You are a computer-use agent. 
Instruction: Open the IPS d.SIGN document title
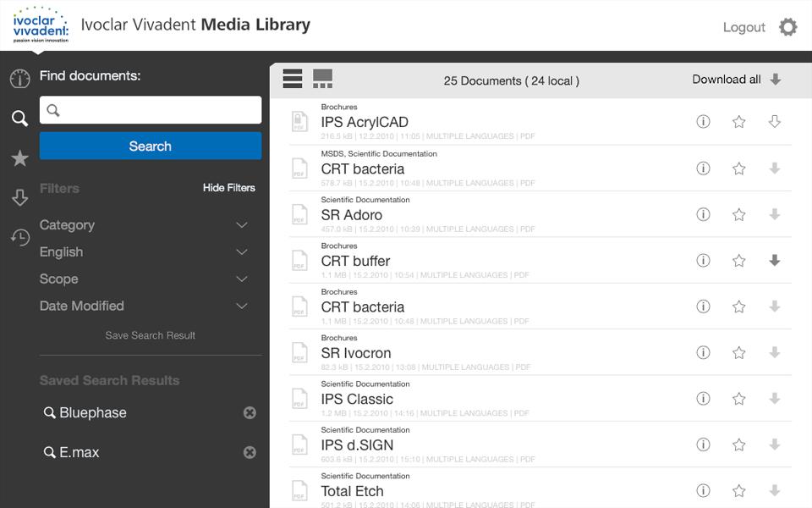tap(357, 445)
